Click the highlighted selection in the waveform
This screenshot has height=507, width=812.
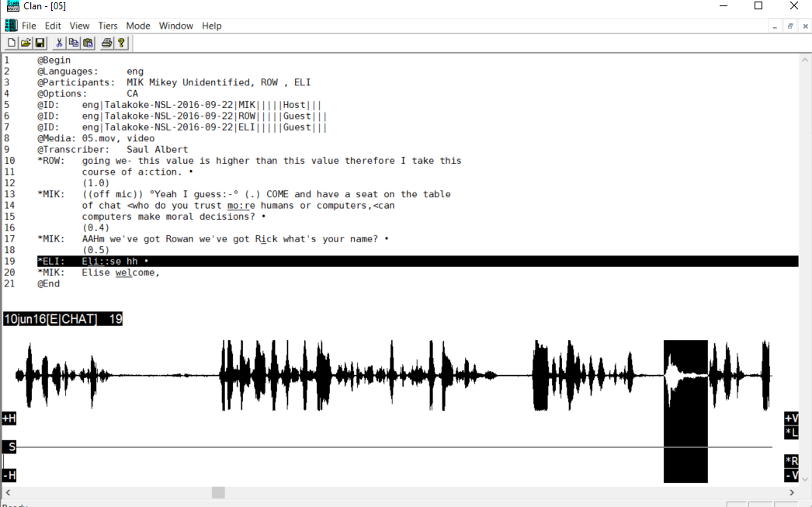(685, 412)
